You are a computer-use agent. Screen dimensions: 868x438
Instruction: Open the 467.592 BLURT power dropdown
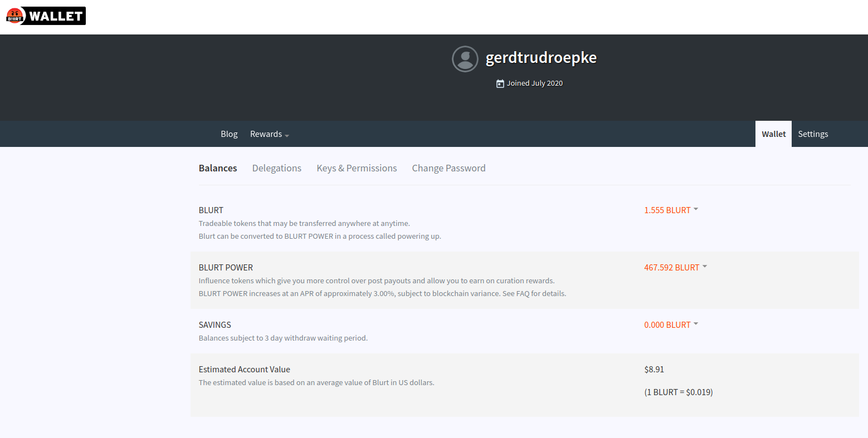[x=676, y=268]
